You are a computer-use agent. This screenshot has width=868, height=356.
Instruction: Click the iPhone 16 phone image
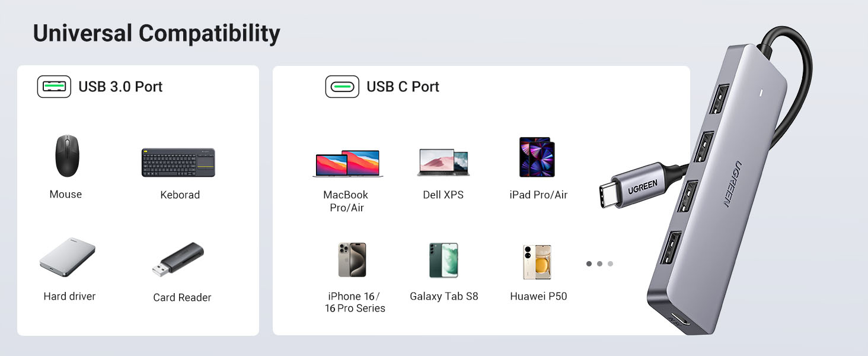[352, 260]
